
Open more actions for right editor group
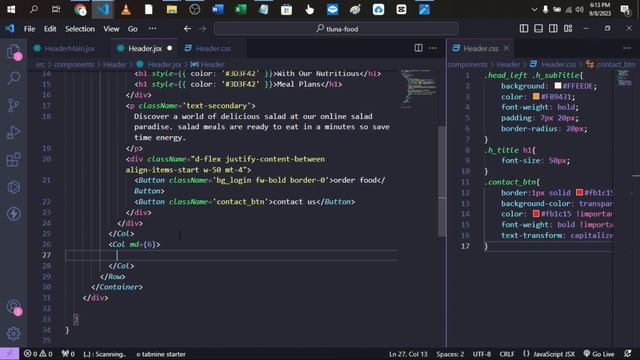click(x=627, y=48)
